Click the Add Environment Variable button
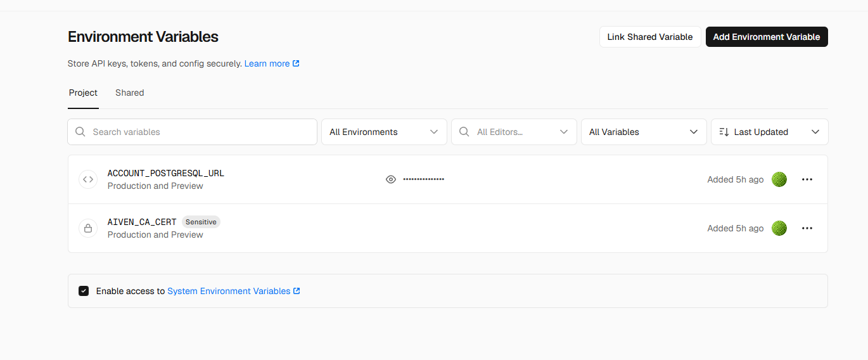The width and height of the screenshot is (868, 360). point(767,37)
